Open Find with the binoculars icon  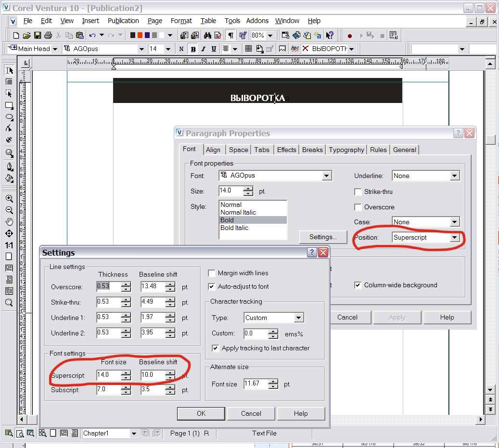(207, 35)
